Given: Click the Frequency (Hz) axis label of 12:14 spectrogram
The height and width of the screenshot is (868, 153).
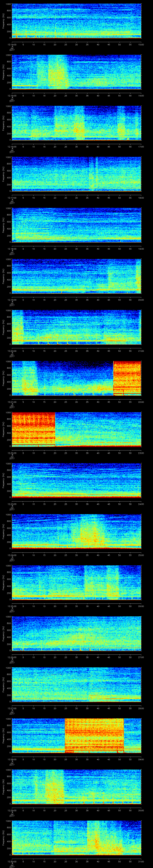Looking at the screenshot, I should point(3,21).
